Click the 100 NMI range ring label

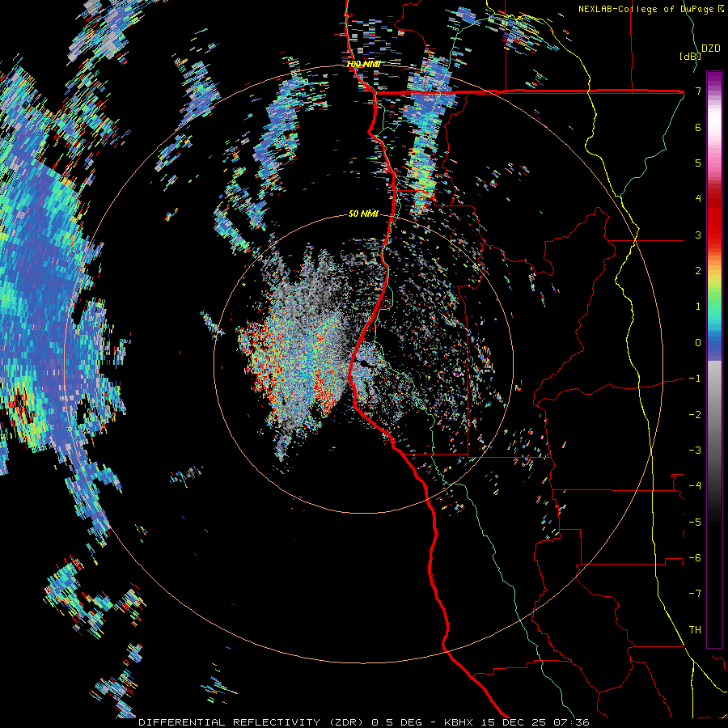[364, 64]
